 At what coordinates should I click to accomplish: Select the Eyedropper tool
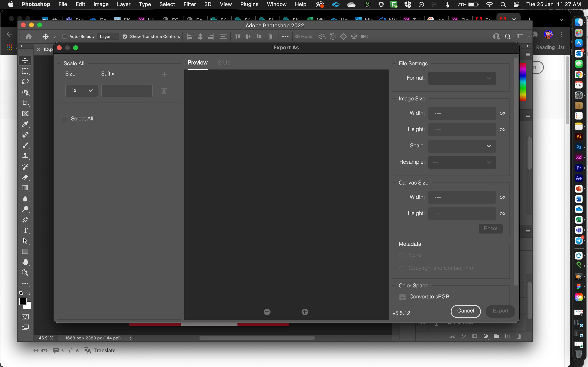pos(25,124)
